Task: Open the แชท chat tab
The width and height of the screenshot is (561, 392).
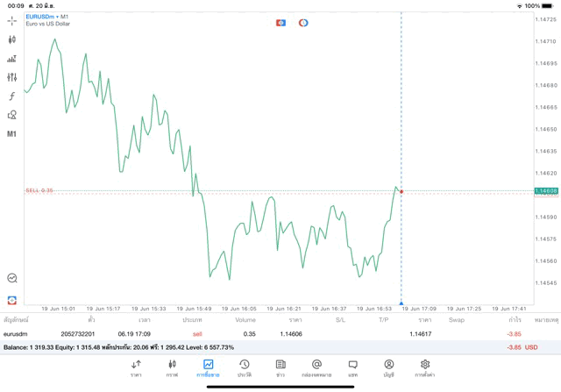Action: click(x=352, y=367)
